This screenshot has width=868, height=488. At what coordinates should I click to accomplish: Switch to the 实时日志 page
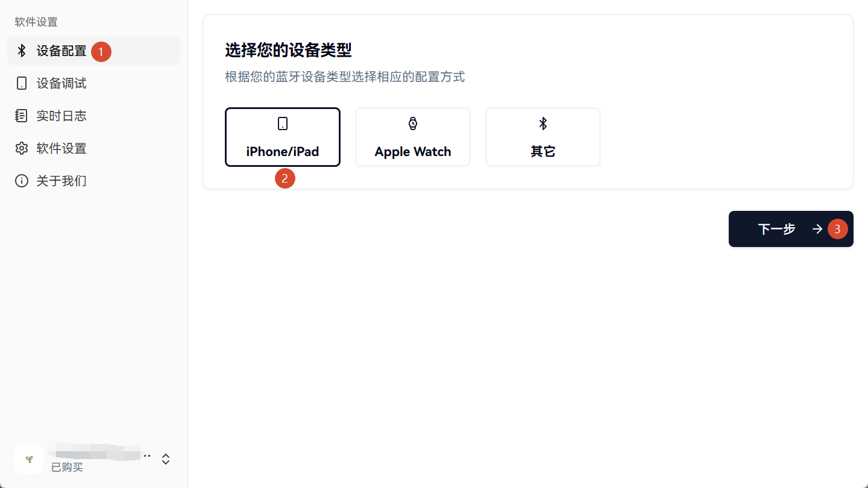[x=93, y=116]
